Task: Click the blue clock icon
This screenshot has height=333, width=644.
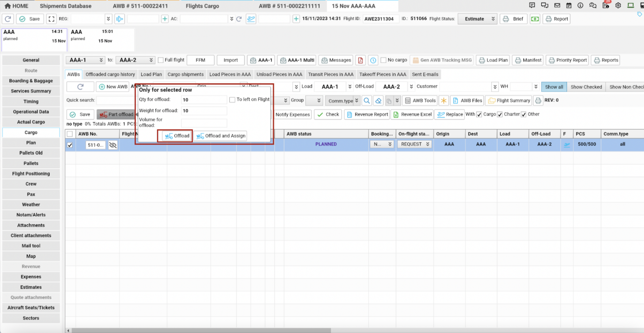Action: (373, 60)
